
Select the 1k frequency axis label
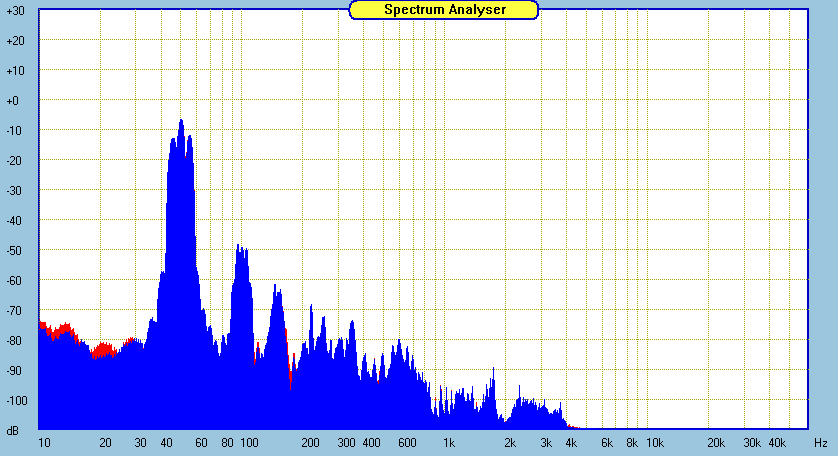(449, 442)
